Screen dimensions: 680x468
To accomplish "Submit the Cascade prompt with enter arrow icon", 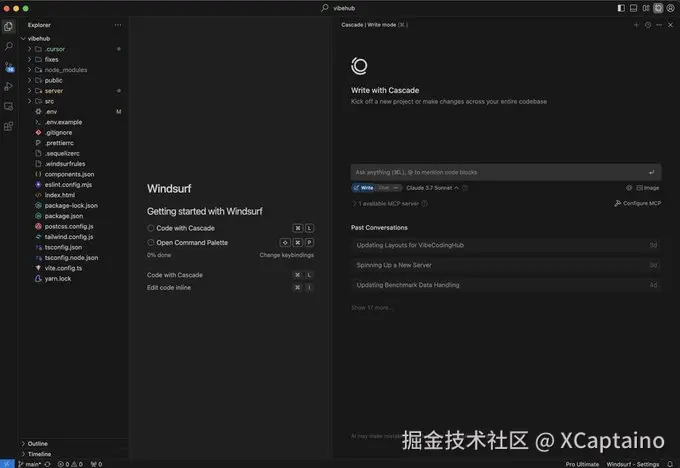I will [x=651, y=172].
